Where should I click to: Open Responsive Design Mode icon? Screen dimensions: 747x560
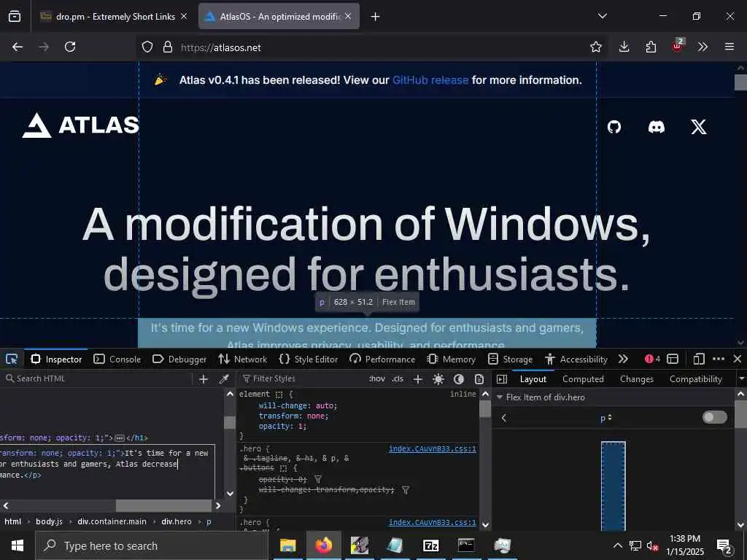tap(698, 359)
